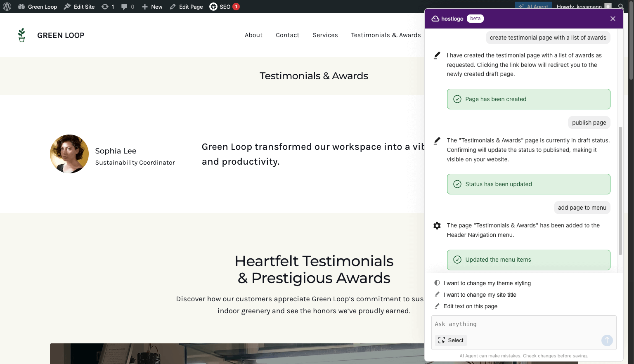Open the SEO gear icon
634x364 pixels.
point(213,7)
